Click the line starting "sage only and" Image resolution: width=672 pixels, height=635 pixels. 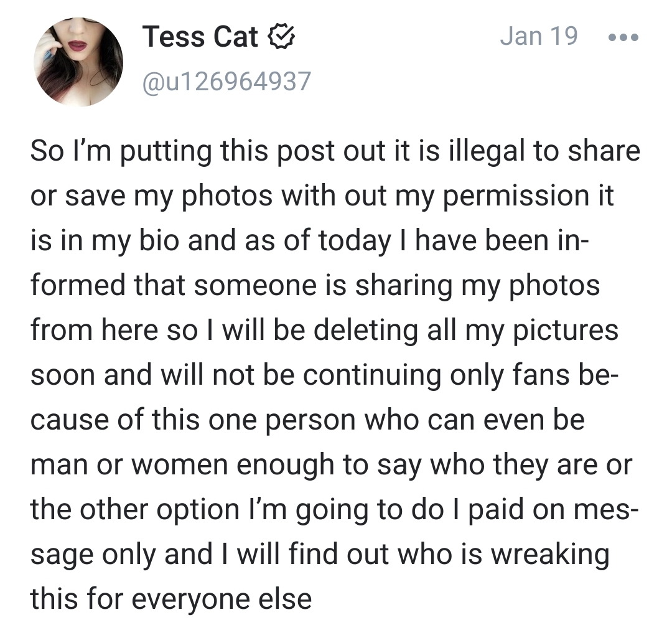tap(319, 554)
